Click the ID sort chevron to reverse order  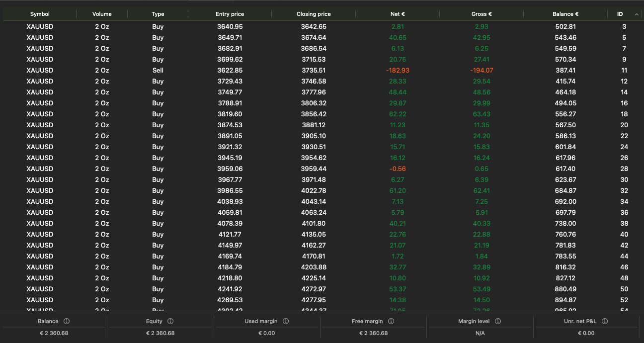tap(637, 14)
